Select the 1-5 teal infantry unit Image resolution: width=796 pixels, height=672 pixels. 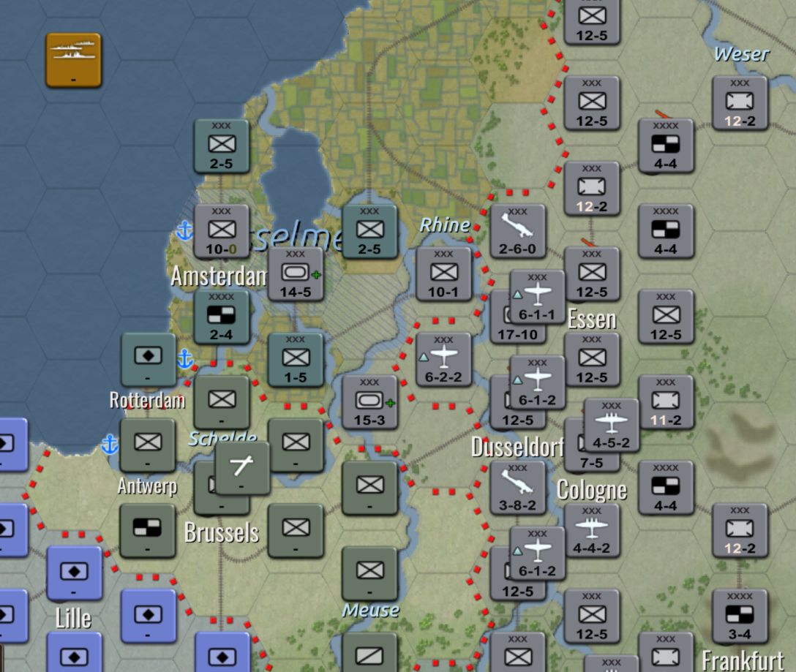click(x=296, y=360)
